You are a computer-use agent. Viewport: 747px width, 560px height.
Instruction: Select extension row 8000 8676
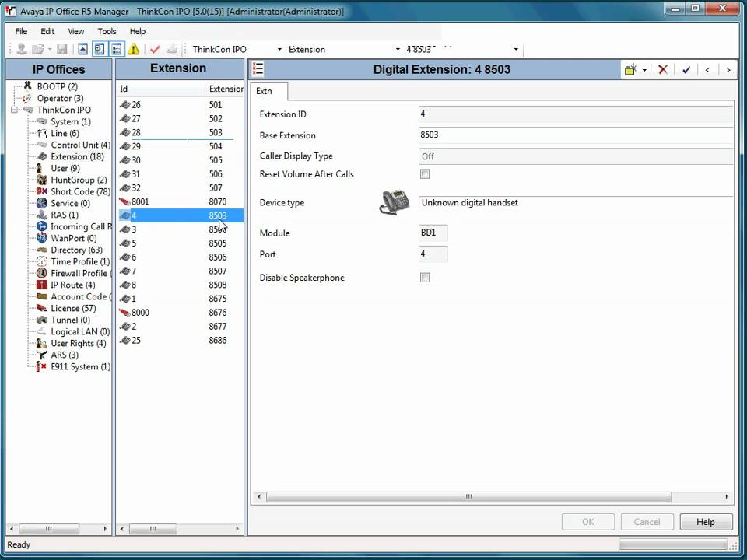(x=180, y=313)
